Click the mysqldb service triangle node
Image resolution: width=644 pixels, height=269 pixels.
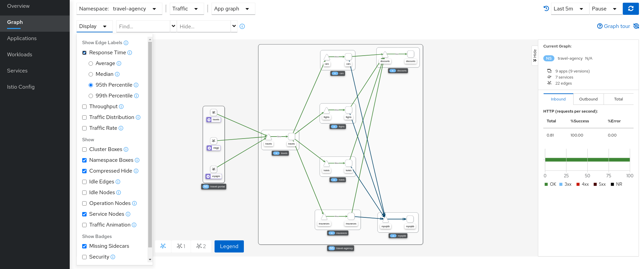click(x=386, y=219)
